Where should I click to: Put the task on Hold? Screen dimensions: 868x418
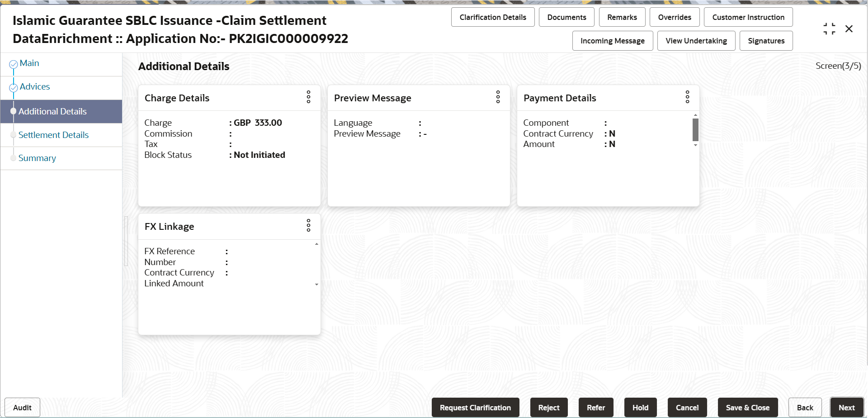(x=640, y=408)
